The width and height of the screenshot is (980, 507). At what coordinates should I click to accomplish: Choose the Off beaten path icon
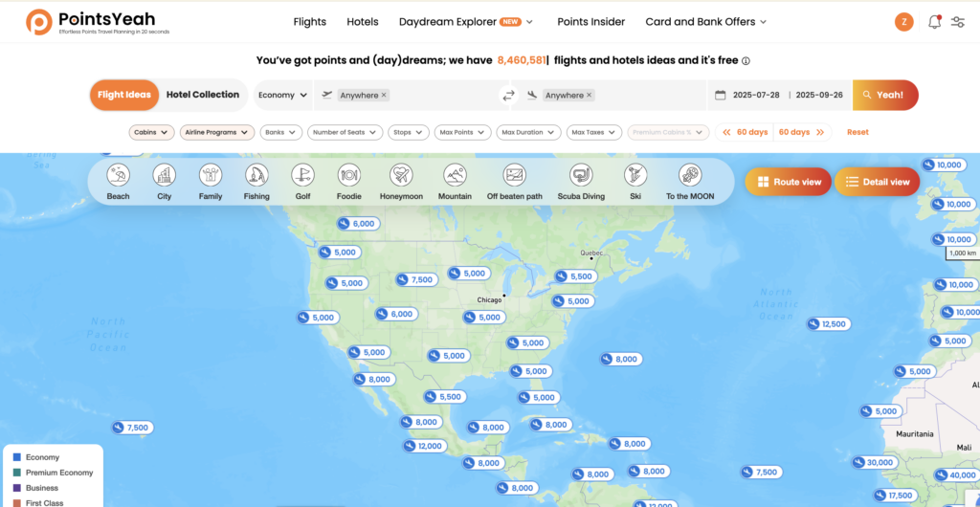point(514,175)
